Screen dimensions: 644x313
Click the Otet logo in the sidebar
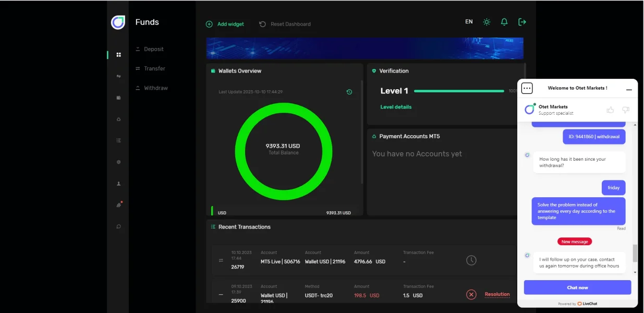[x=118, y=22]
